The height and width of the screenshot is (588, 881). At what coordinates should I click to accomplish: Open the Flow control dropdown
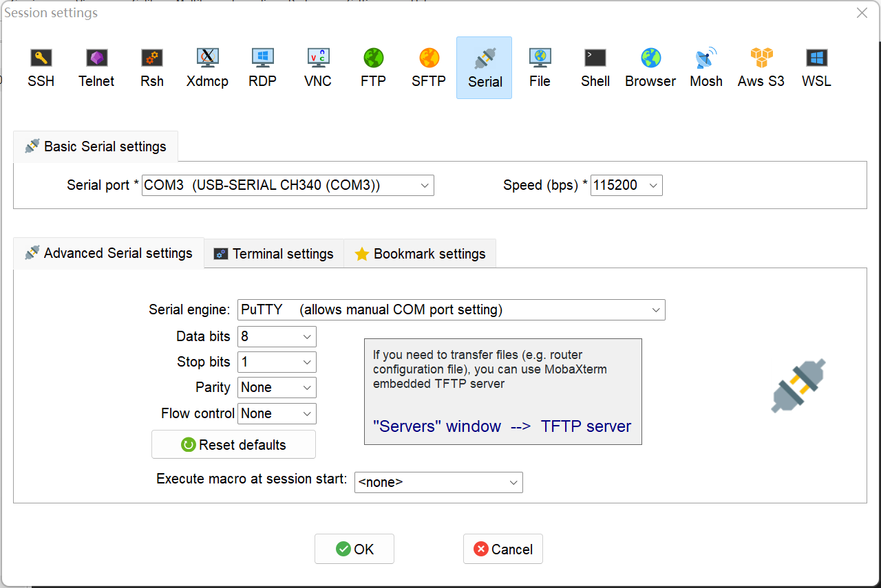277,413
